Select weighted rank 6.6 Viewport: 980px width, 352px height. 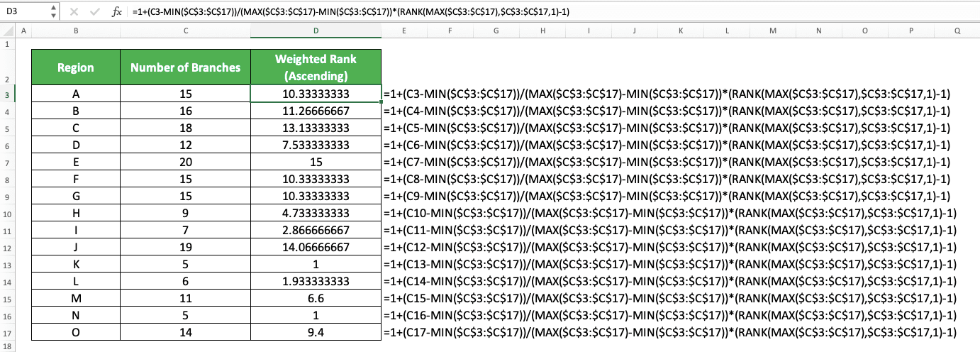(316, 298)
